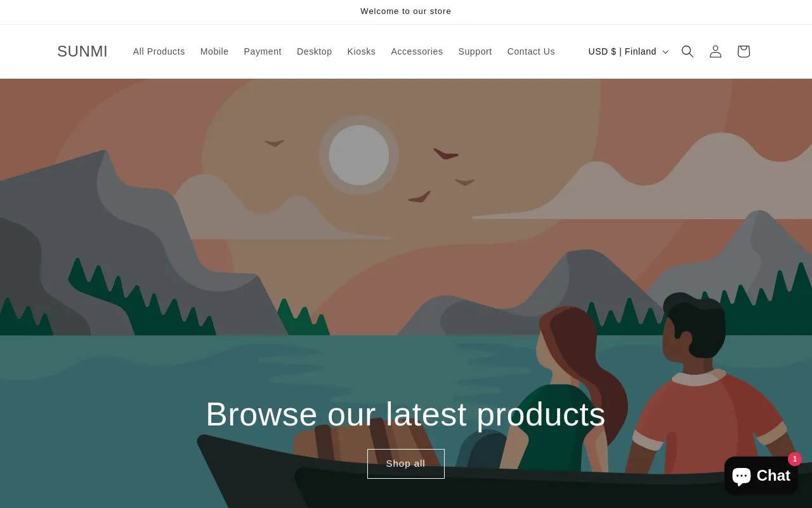Image resolution: width=812 pixels, height=508 pixels.
Task: Open the Shopify chat bubble icon
Action: (x=742, y=476)
